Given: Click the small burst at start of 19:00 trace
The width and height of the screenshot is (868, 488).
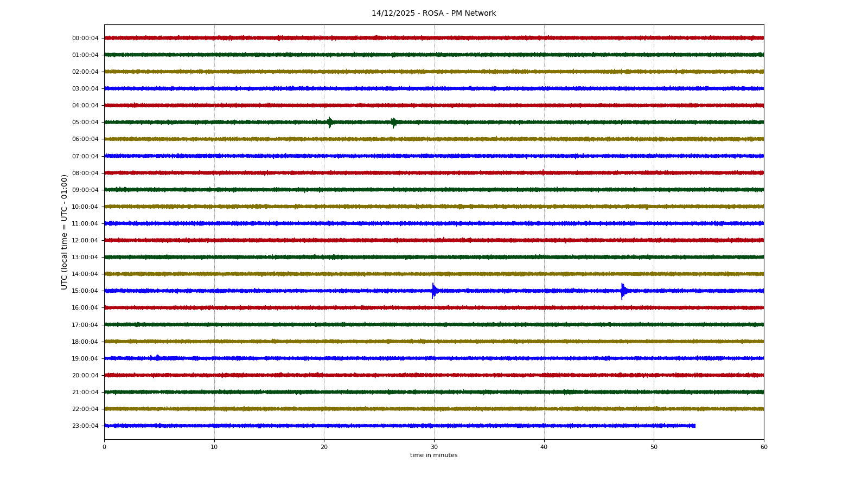Looking at the screenshot, I should (x=157, y=357).
